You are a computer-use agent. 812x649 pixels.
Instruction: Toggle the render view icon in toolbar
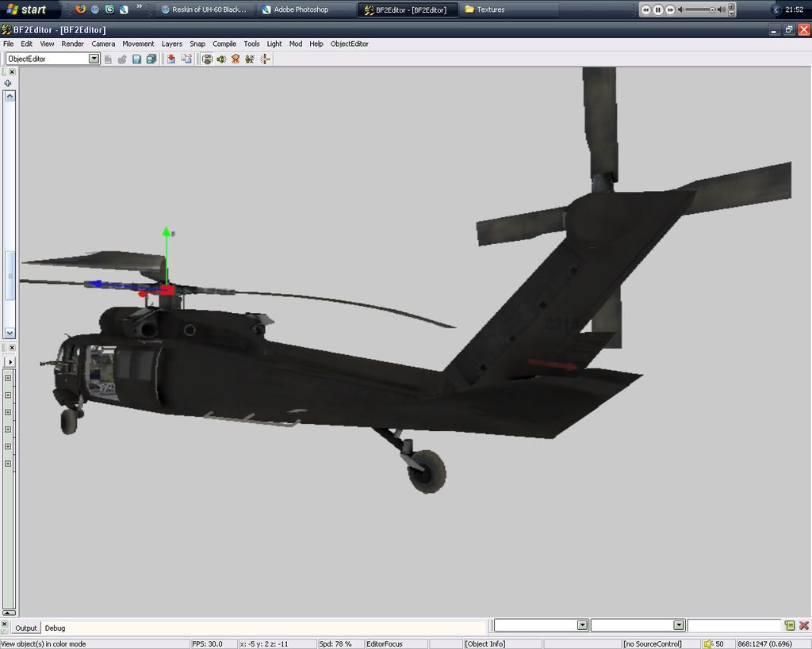tap(207, 59)
